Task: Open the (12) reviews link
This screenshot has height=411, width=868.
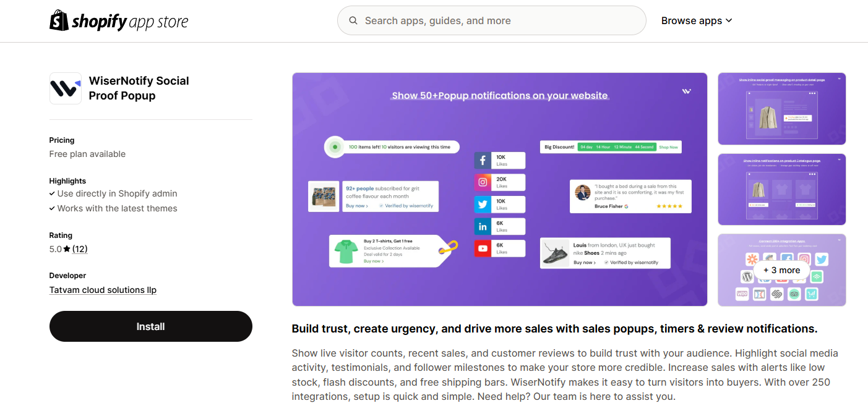Action: [80, 248]
